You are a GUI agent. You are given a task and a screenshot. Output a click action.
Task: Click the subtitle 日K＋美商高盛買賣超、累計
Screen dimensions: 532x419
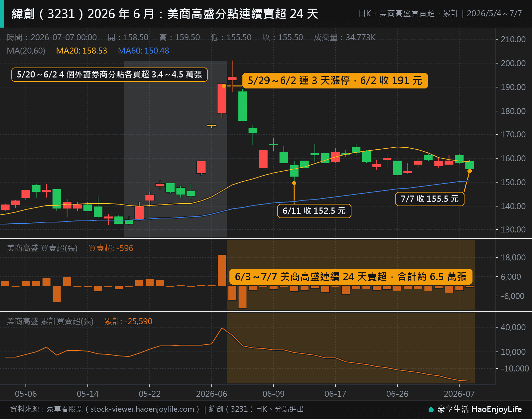coord(408,14)
